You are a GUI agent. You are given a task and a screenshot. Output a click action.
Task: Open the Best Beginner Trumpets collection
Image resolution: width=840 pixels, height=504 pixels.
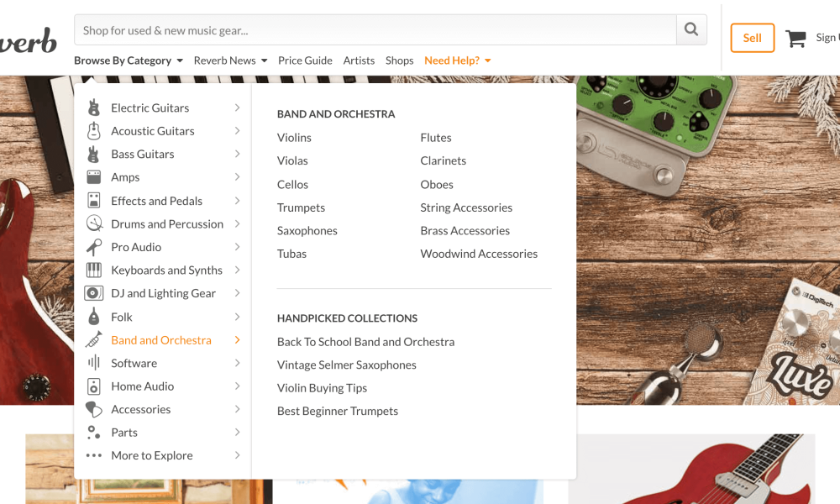(338, 411)
